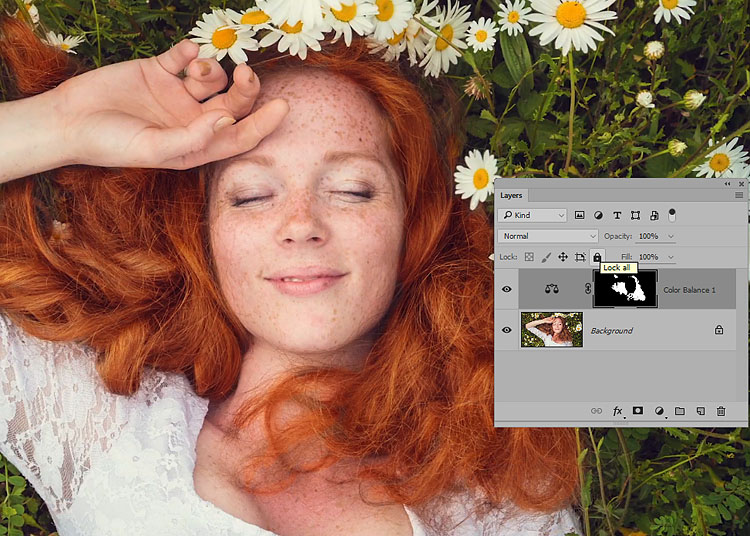
Task: Select the Color Balance 1 layer name
Action: [x=689, y=290]
